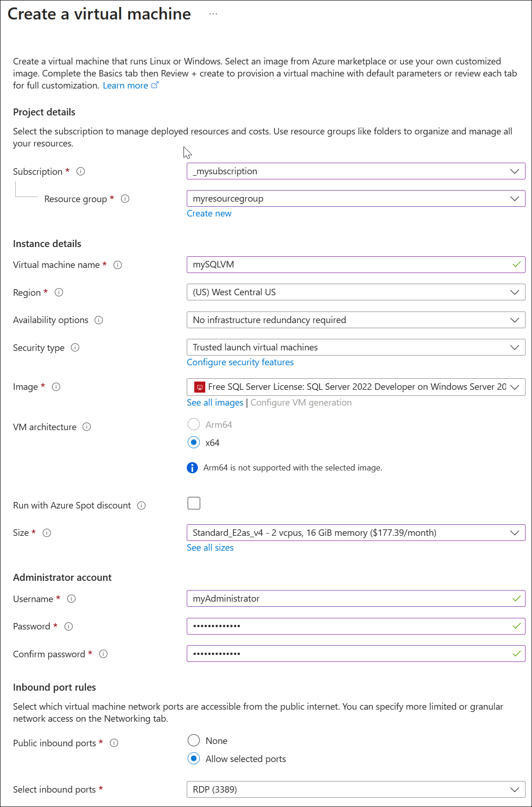
Task: Click Azure Spot discount info icon
Action: (142, 506)
